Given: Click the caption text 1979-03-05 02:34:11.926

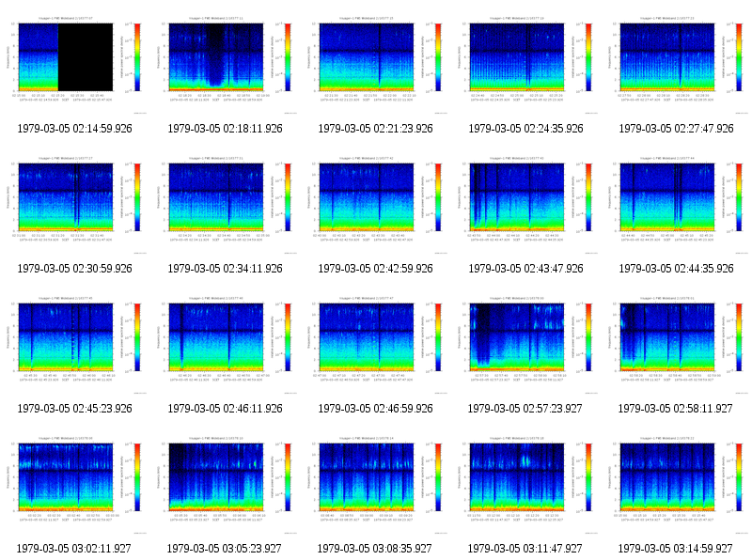Looking at the screenshot, I should point(225,269).
